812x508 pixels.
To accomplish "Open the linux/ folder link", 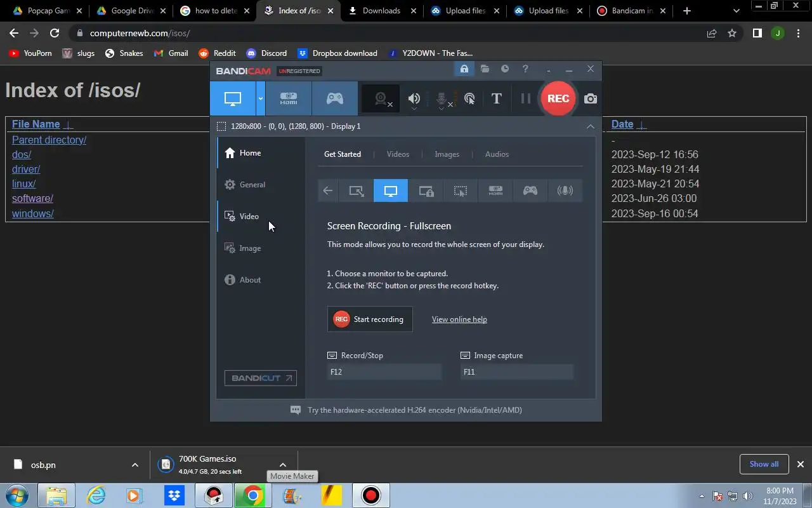I will pos(23,184).
